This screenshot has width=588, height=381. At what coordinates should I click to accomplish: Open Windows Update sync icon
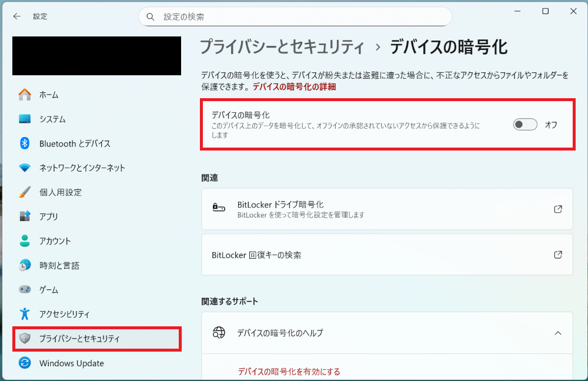coord(25,363)
